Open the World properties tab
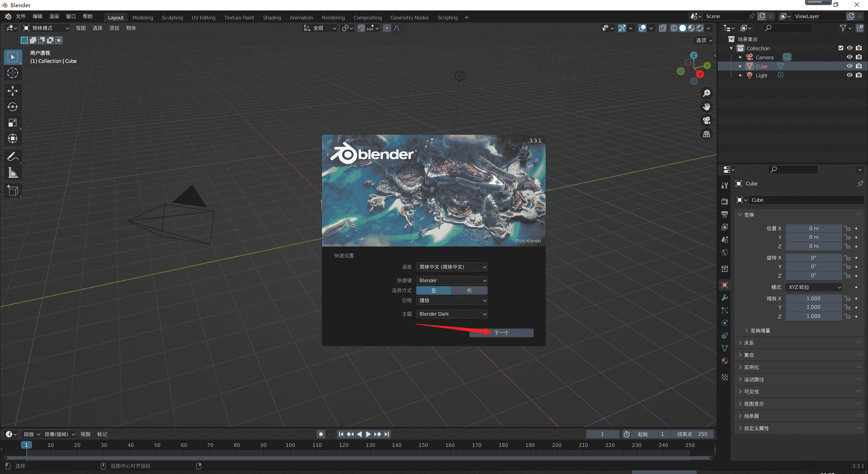The height and width of the screenshot is (474, 868). click(725, 252)
